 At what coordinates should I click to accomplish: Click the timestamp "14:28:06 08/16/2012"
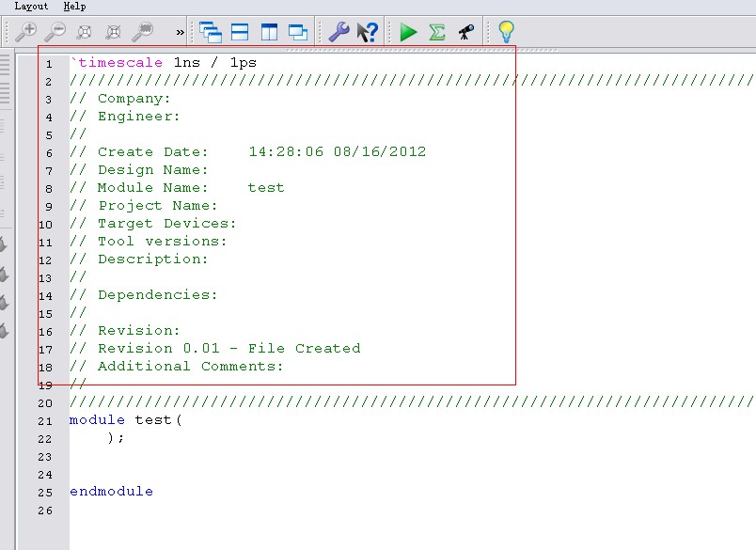(338, 152)
